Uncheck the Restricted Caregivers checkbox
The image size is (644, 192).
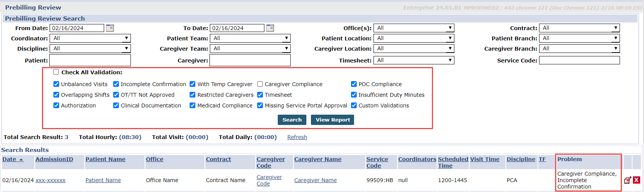coord(193,95)
